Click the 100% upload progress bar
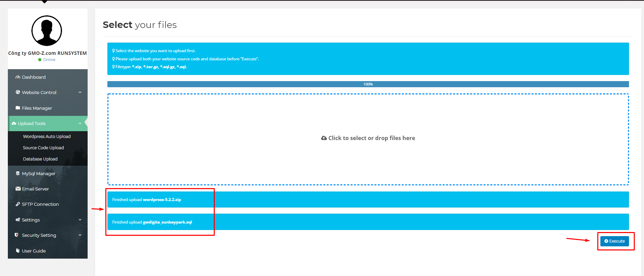644x276 pixels. coord(368,84)
